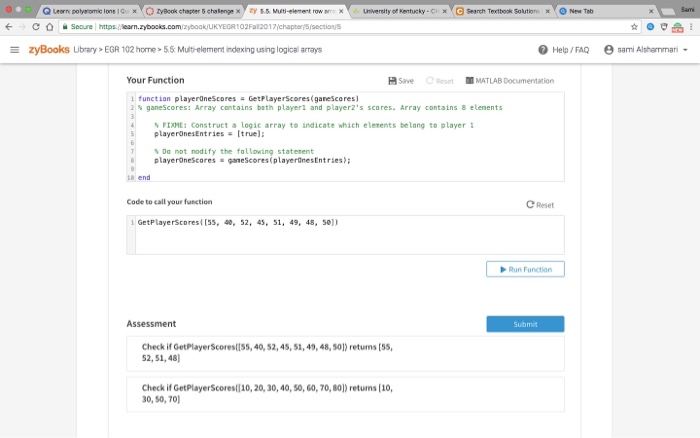Run the function with Run Function
The height and width of the screenshot is (438, 700).
click(x=525, y=269)
